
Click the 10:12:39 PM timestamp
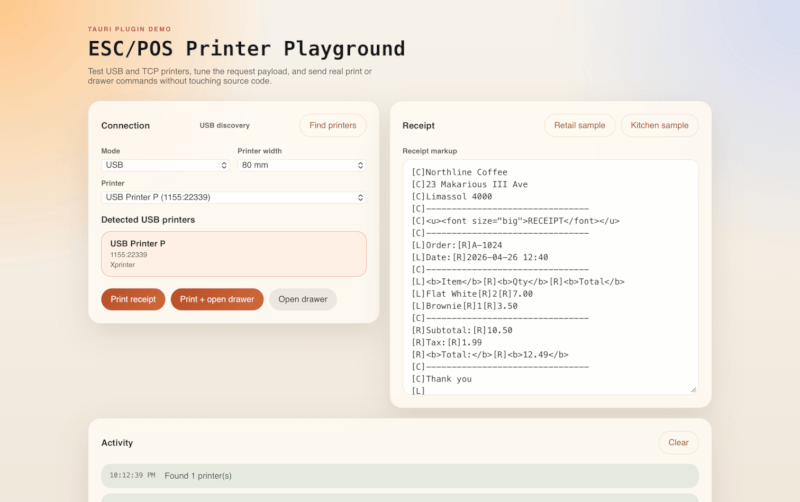(132, 475)
